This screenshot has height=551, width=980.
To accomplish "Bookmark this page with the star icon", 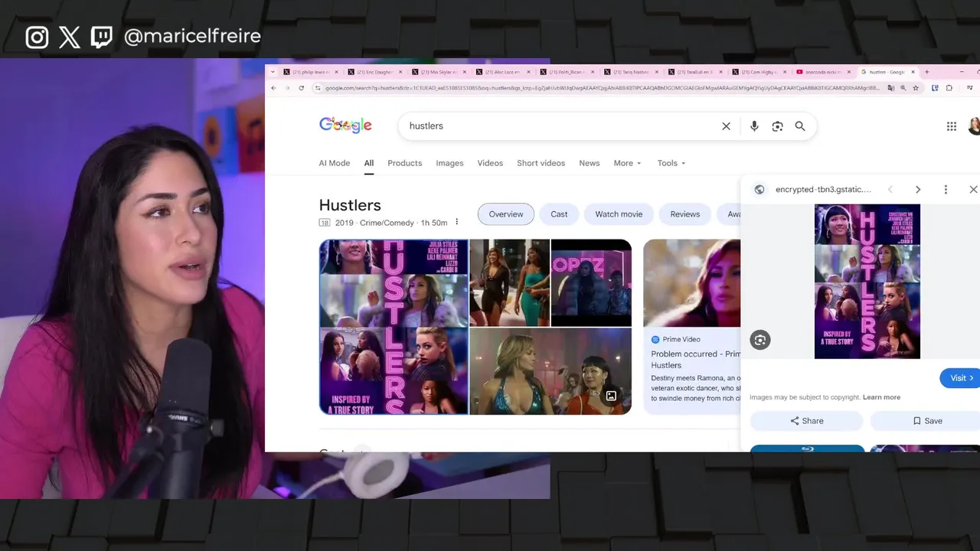I will [x=916, y=88].
